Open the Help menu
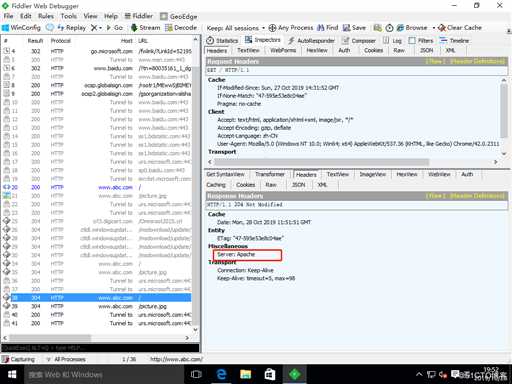512x384 pixels. [x=111, y=16]
